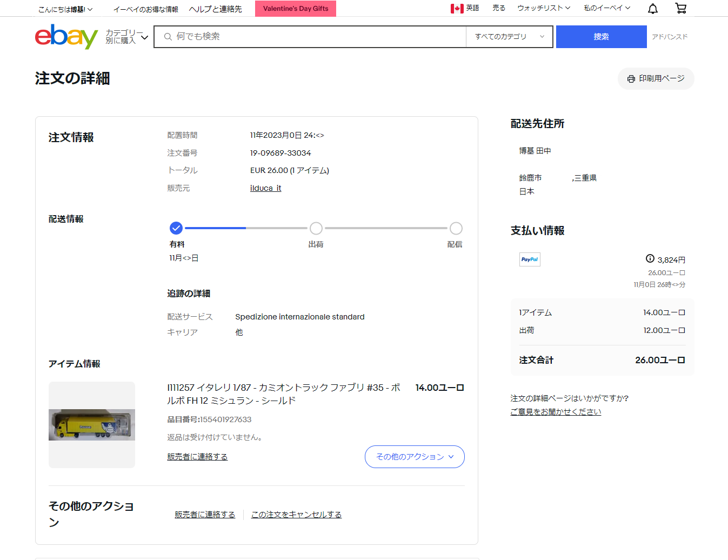Click the yellow truck item thumbnail
This screenshot has width=728, height=560.
[x=92, y=425]
